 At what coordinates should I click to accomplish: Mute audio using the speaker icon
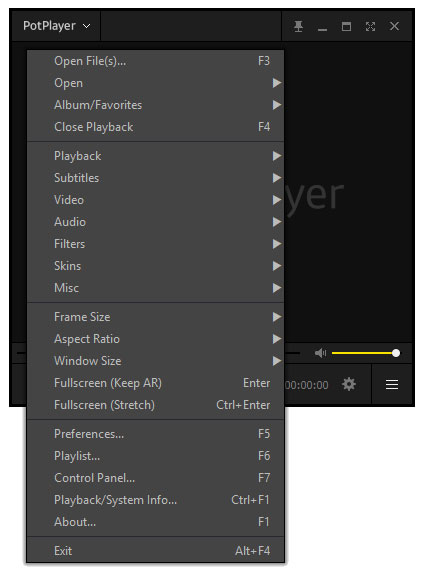(320, 353)
